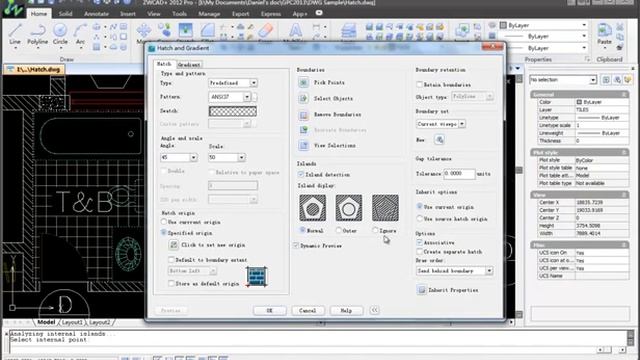
Task: Enable Create separate hatch checkbox
Action: [419, 252]
